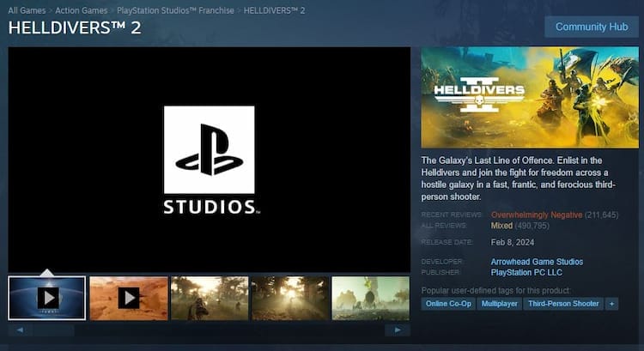Select the third screenshot thumbnail
The width and height of the screenshot is (644, 351).
click(209, 298)
